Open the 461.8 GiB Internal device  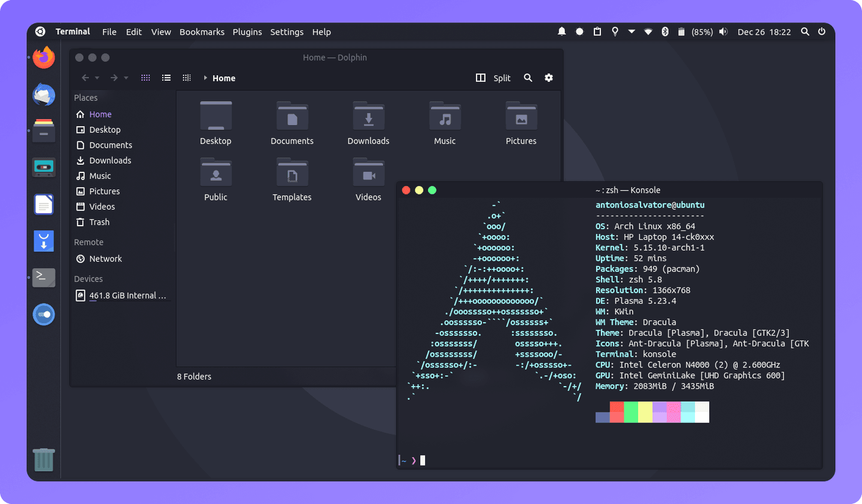(123, 295)
